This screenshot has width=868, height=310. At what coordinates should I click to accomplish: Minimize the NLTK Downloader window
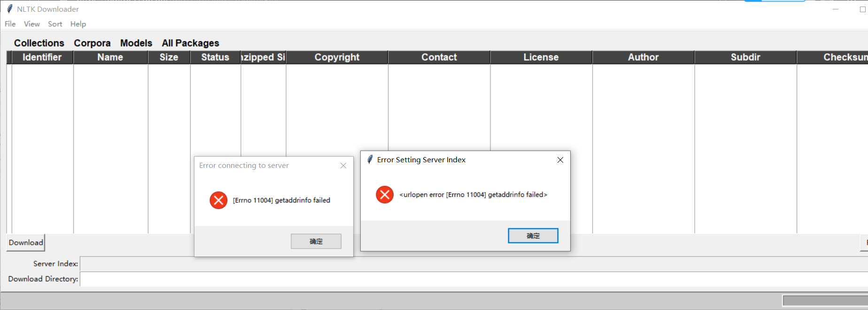pos(836,9)
